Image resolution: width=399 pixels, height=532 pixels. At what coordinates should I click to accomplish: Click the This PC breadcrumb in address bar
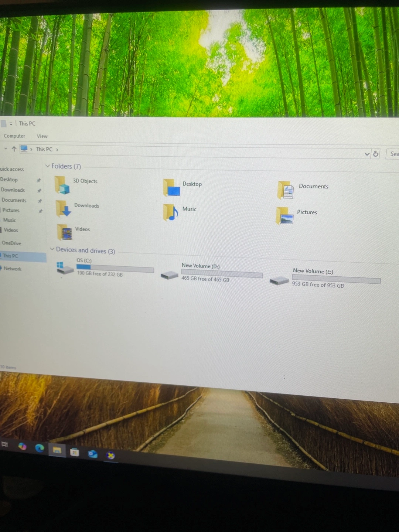pos(44,149)
